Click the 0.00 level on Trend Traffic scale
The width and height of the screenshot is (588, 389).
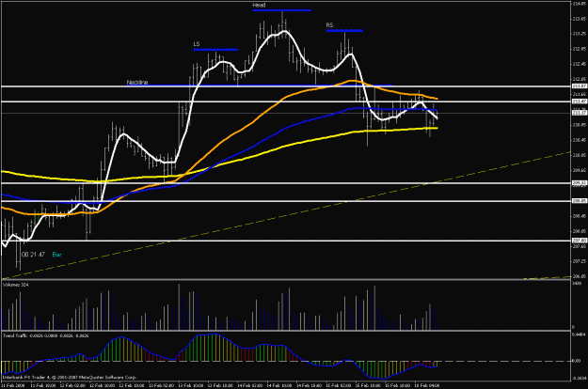point(576,361)
